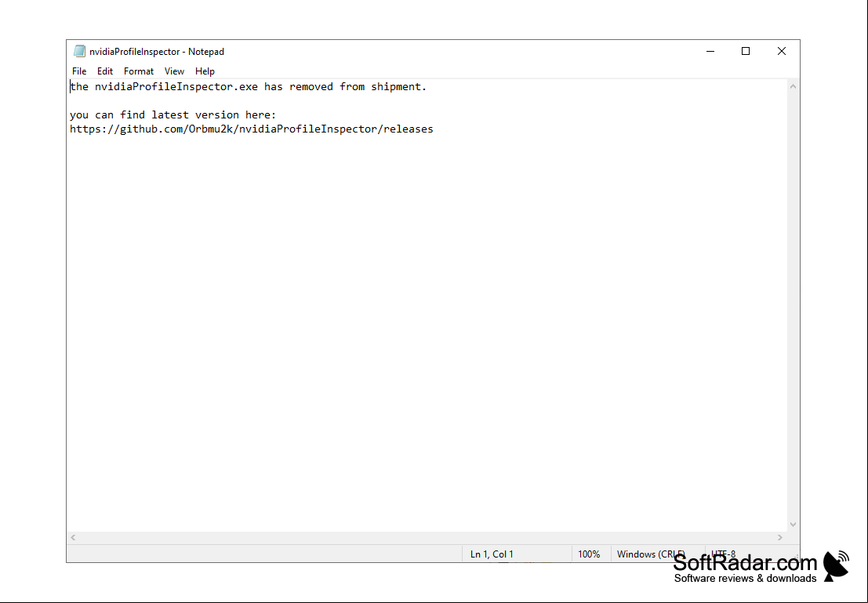Minimize the Notepad window
The image size is (868, 603).
[710, 51]
